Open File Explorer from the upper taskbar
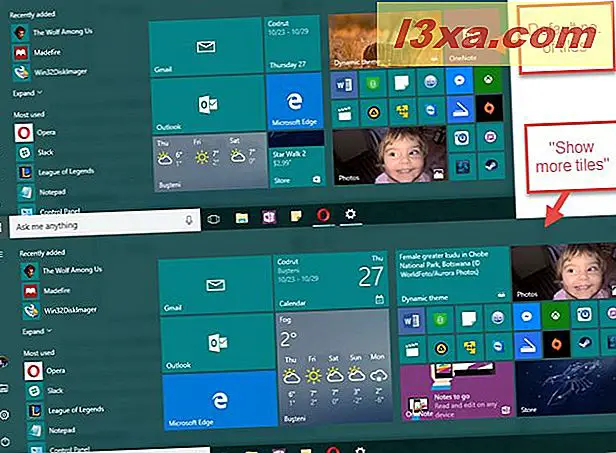 click(242, 218)
